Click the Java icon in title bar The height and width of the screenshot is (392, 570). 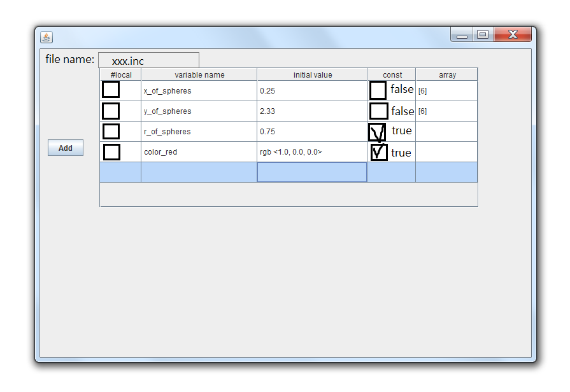click(x=46, y=37)
